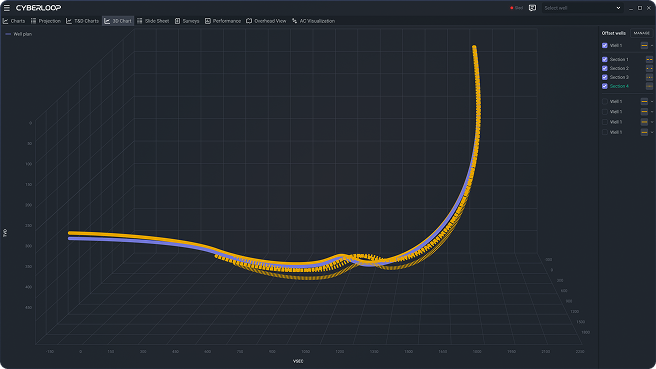Image resolution: width=656 pixels, height=369 pixels.
Task: Click the Projection tab icon
Action: (x=33, y=21)
